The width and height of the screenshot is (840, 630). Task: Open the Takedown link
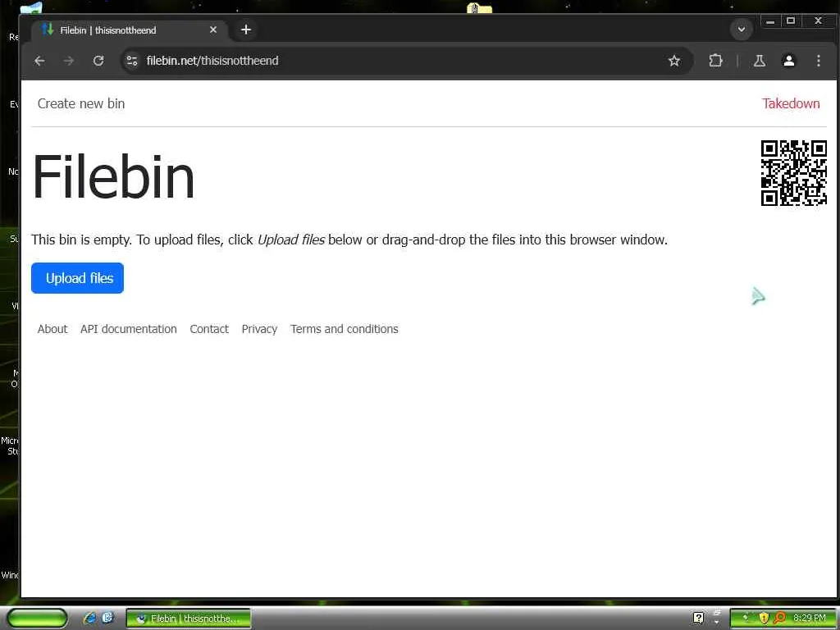click(x=791, y=103)
